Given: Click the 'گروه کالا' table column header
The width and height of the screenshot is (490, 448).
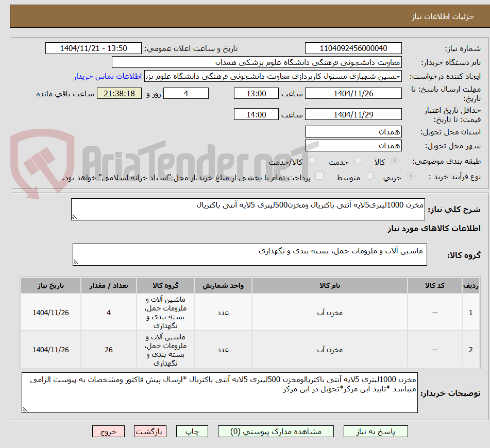Looking at the screenshot, I should [165, 286].
